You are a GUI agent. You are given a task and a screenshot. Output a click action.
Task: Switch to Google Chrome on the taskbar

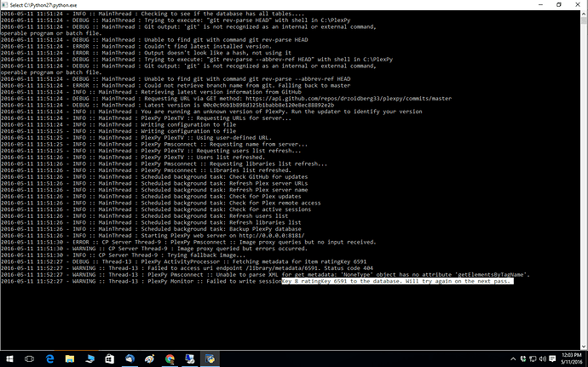click(x=170, y=359)
